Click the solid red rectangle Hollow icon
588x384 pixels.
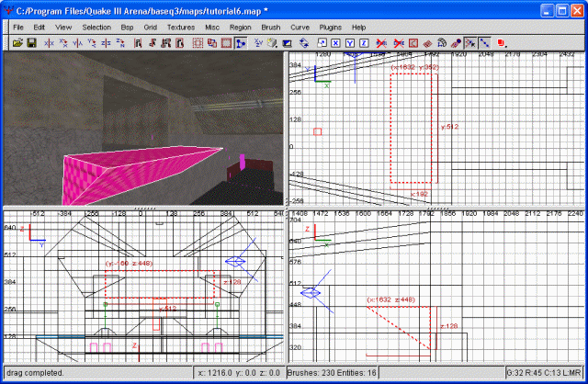(x=226, y=43)
